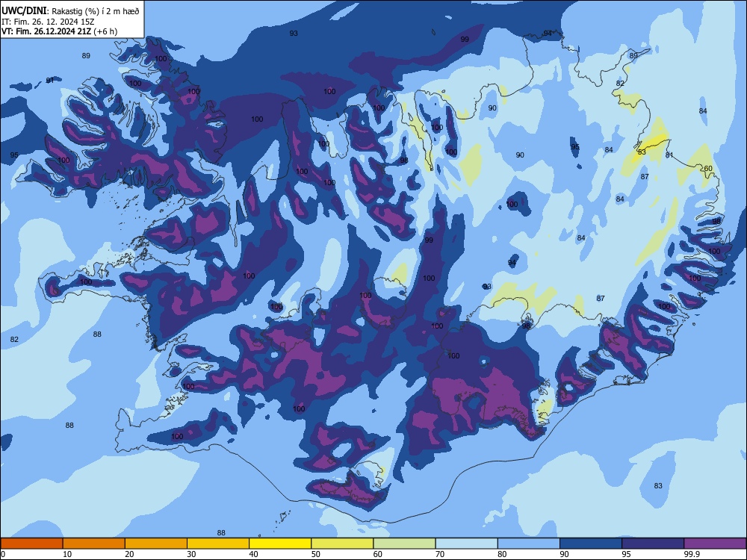Select the 40–50 bright yellow legend swatch
The height and width of the screenshot is (560, 747).
tap(280, 544)
